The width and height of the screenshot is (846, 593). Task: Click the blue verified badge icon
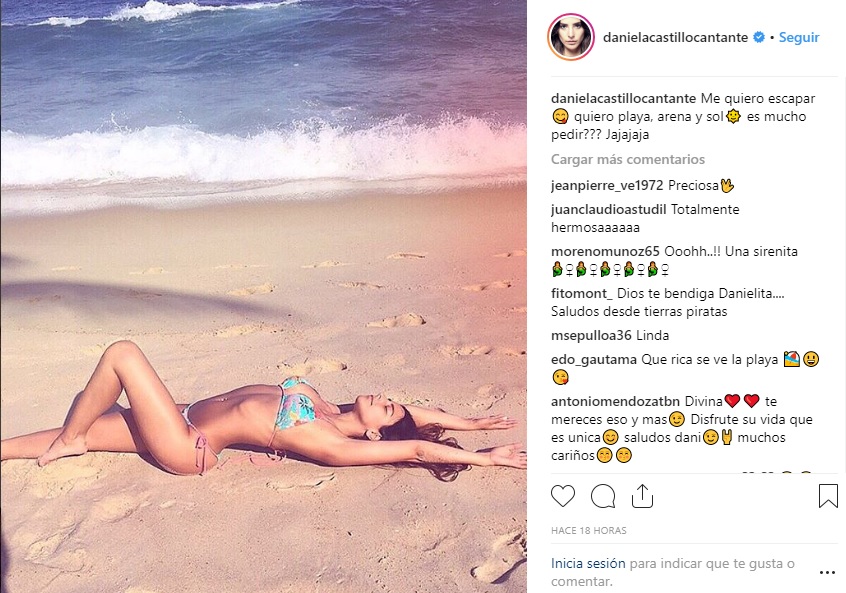coord(759,37)
